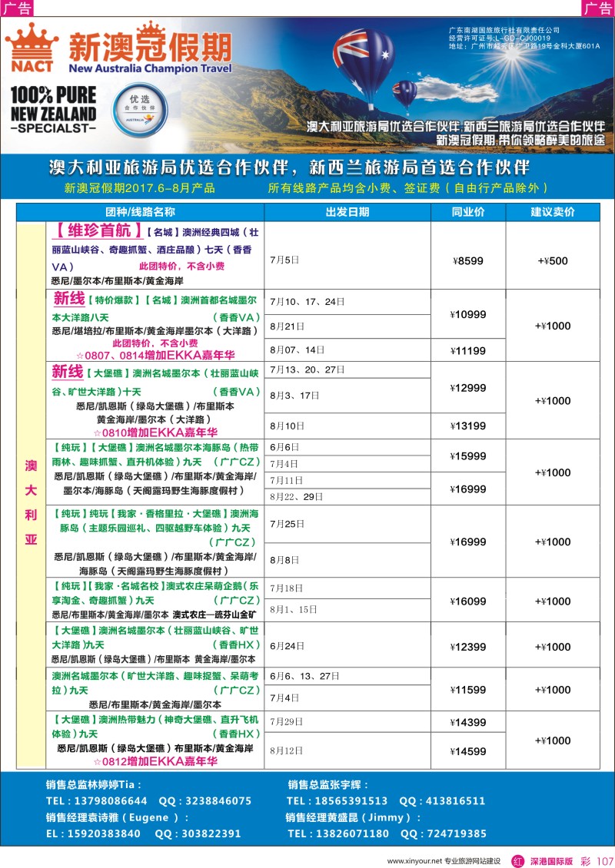This screenshot has width=615, height=868.
Task: Select the 7月11日 departure date
Action: pos(287,480)
